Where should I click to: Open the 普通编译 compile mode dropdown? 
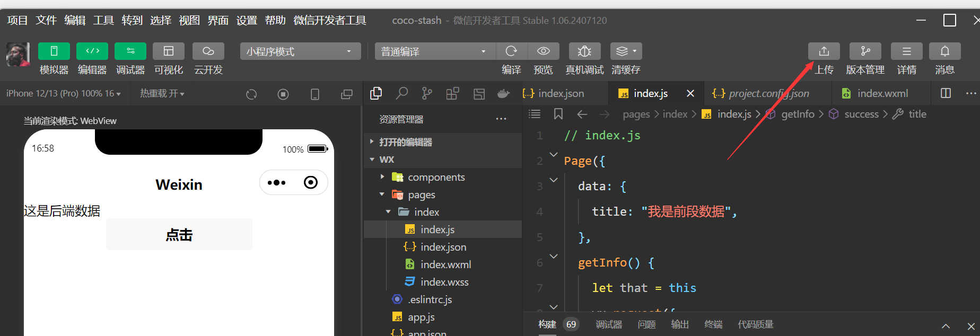click(434, 51)
